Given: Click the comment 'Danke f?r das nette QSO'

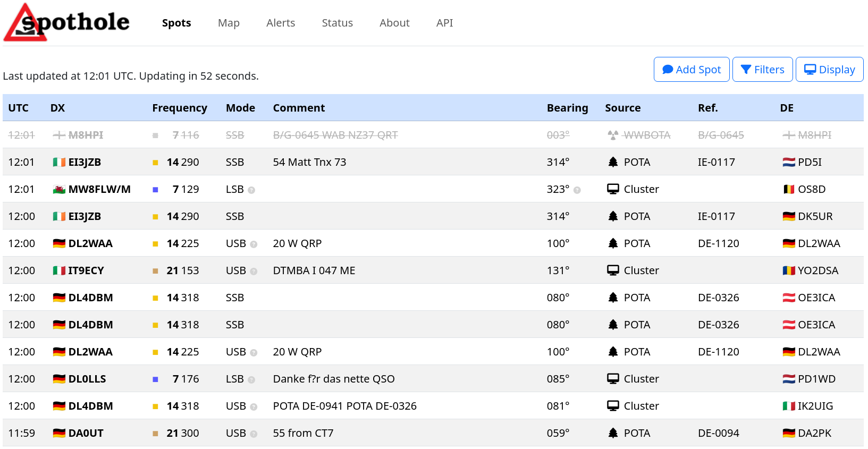Looking at the screenshot, I should (x=334, y=379).
